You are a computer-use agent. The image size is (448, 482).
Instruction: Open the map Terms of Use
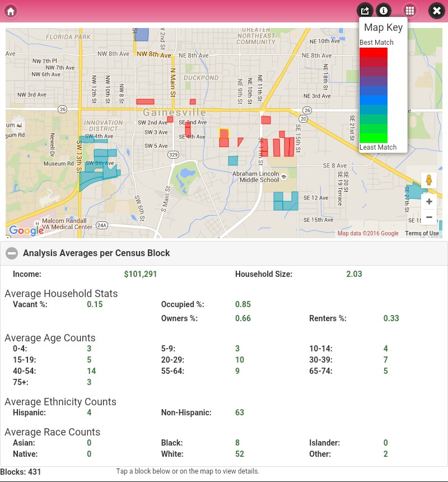(x=422, y=233)
